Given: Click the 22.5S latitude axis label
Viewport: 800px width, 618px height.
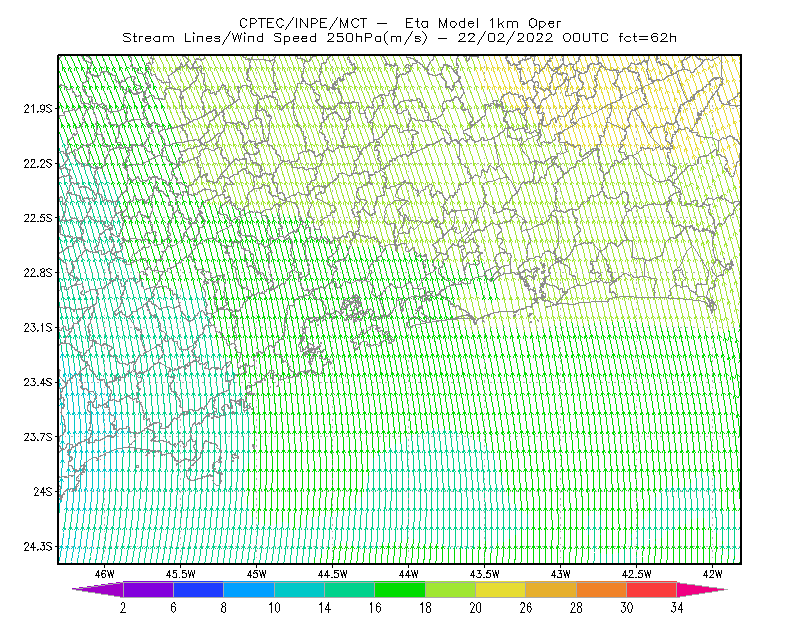Looking at the screenshot, I should [x=38, y=218].
